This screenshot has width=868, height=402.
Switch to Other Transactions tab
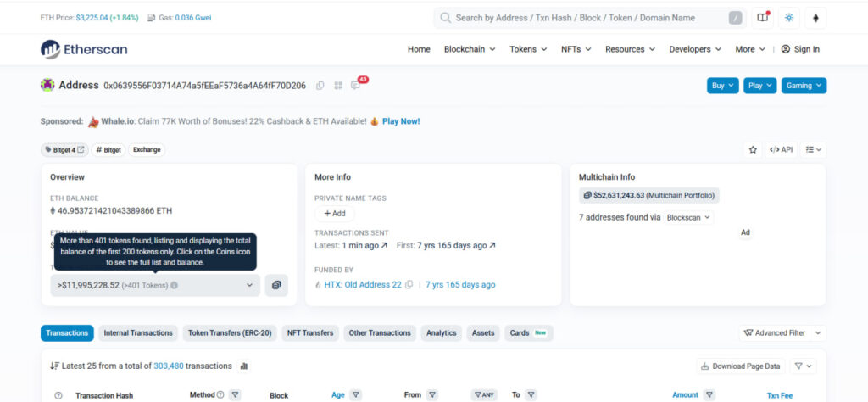tap(380, 332)
